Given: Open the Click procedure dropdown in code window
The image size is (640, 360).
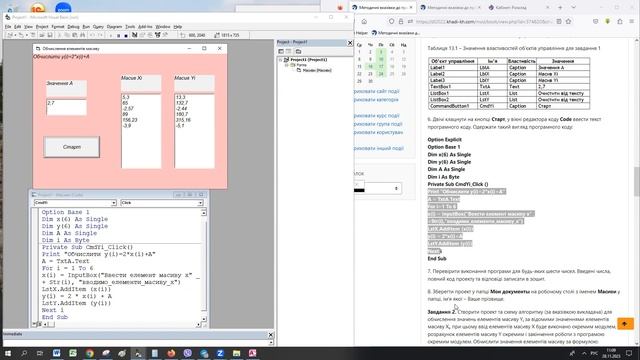Looking at the screenshot, I should point(200,203).
